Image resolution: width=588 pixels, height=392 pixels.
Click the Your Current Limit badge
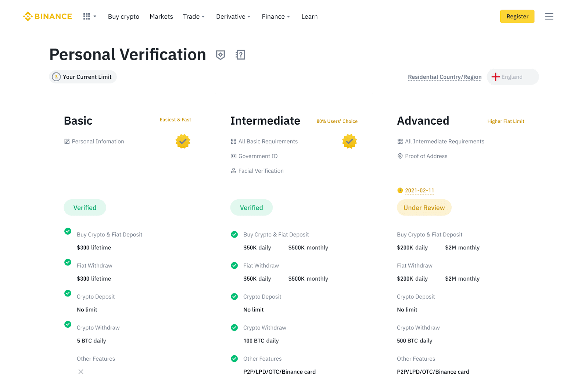click(x=83, y=77)
